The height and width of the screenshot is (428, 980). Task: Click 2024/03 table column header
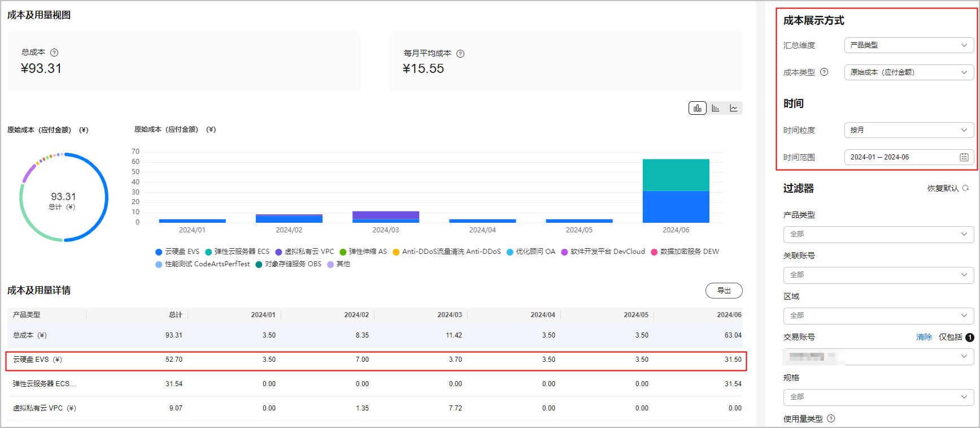coord(450,315)
